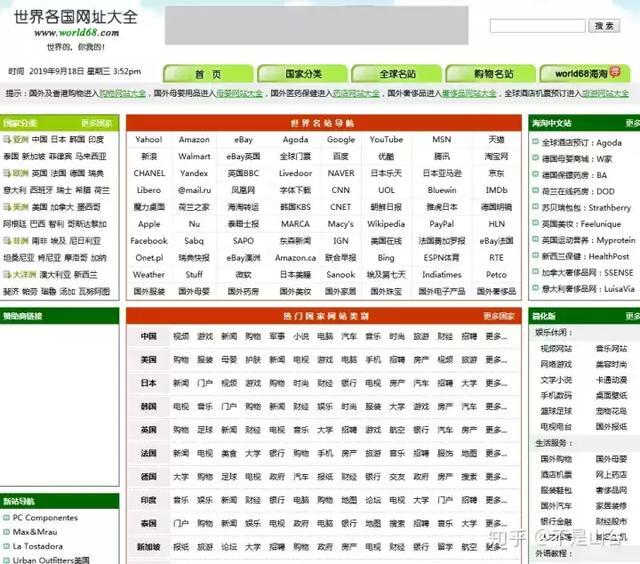The image size is (640, 564).
Task: Open the CHANEL link
Action: point(149,173)
